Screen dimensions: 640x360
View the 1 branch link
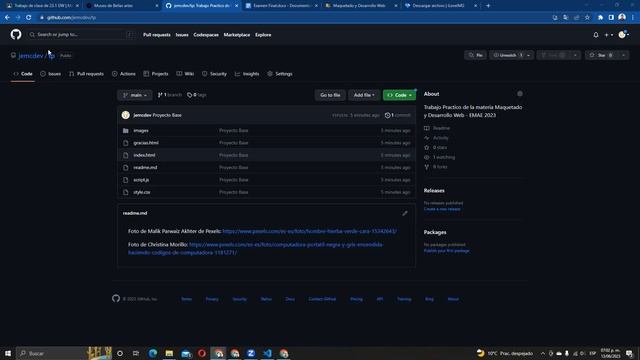click(x=169, y=95)
